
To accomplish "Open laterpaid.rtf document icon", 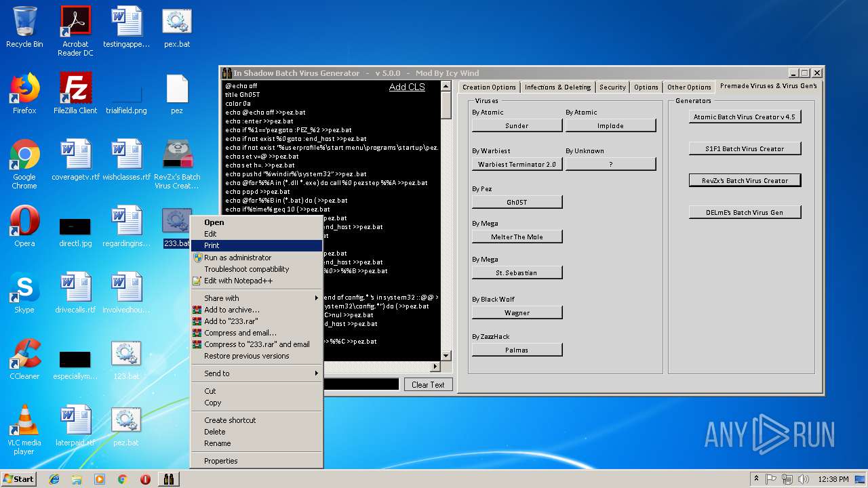I will click(75, 426).
